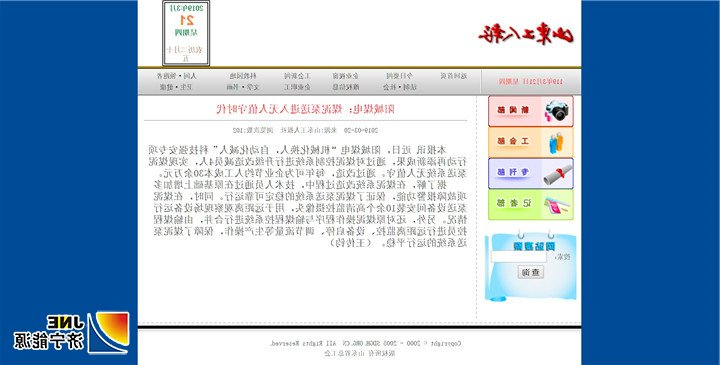Click the 查询 search button

pyautogui.click(x=531, y=272)
